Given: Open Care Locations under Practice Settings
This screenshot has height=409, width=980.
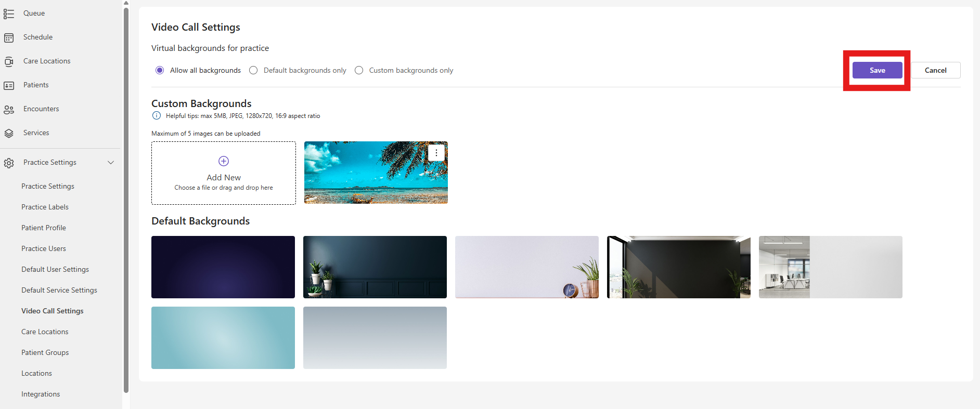Looking at the screenshot, I should pos(45,332).
